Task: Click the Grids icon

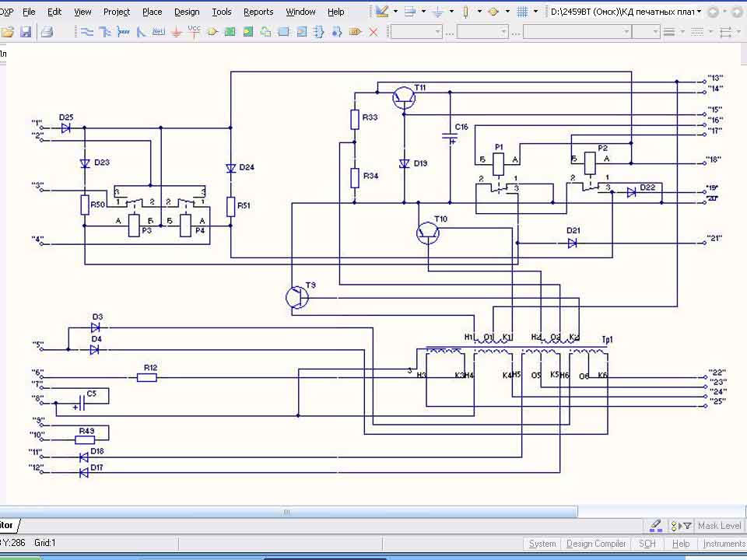Action: (522, 12)
